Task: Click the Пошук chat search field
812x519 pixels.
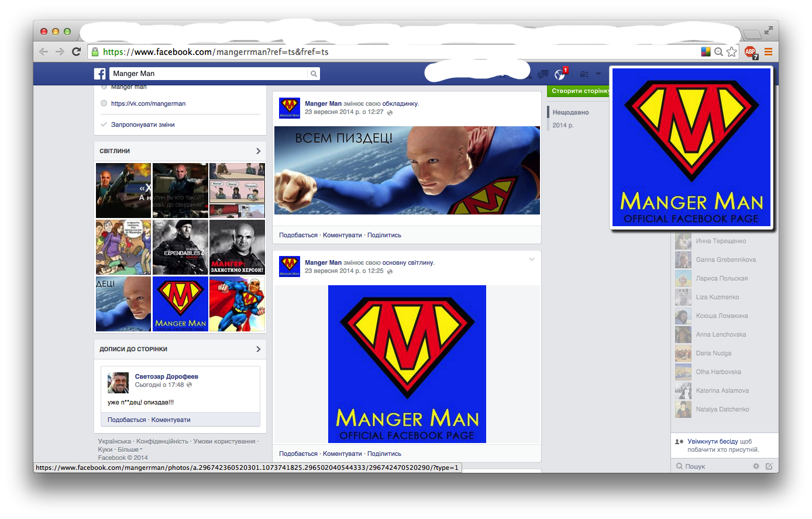Action: (711, 466)
